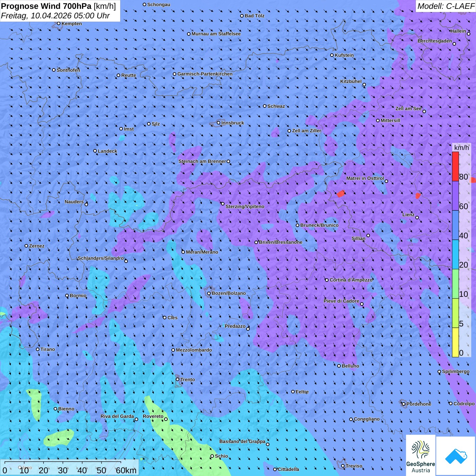Viewport: 476px width, 476px height.
Task: Click the Garmisch-Partenkirchen city label
Action: pyautogui.click(x=205, y=74)
